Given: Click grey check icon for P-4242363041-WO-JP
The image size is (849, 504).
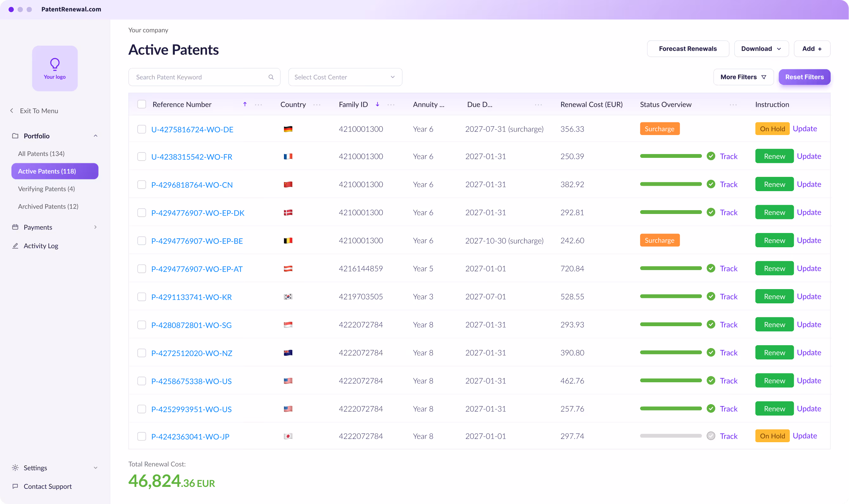Looking at the screenshot, I should (x=711, y=436).
